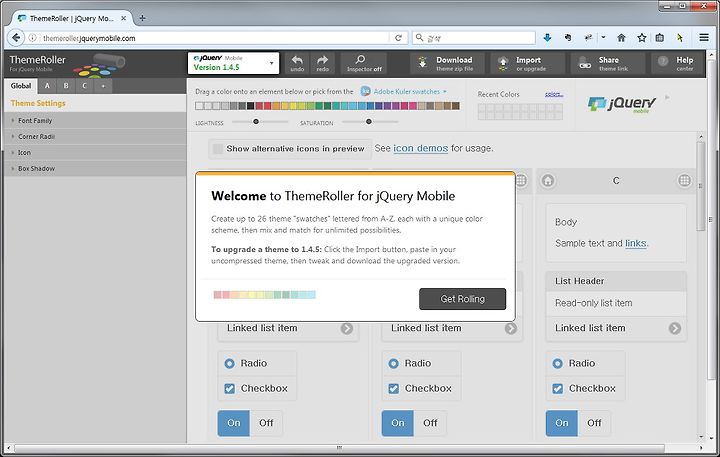Select Radio in swatch C preview
The image size is (720, 457).
point(557,363)
